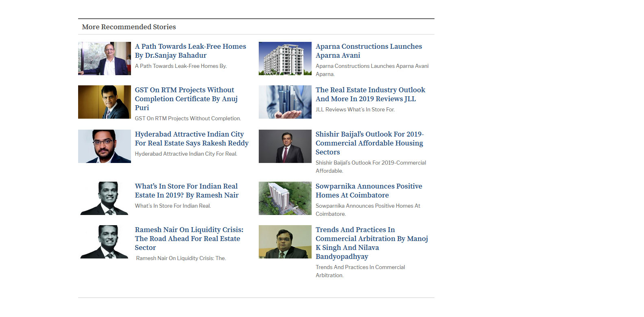Click thumbnail beside 'Ramesh Nair On Liquidity Crisis'
The width and height of the screenshot is (644, 317).
tap(105, 242)
